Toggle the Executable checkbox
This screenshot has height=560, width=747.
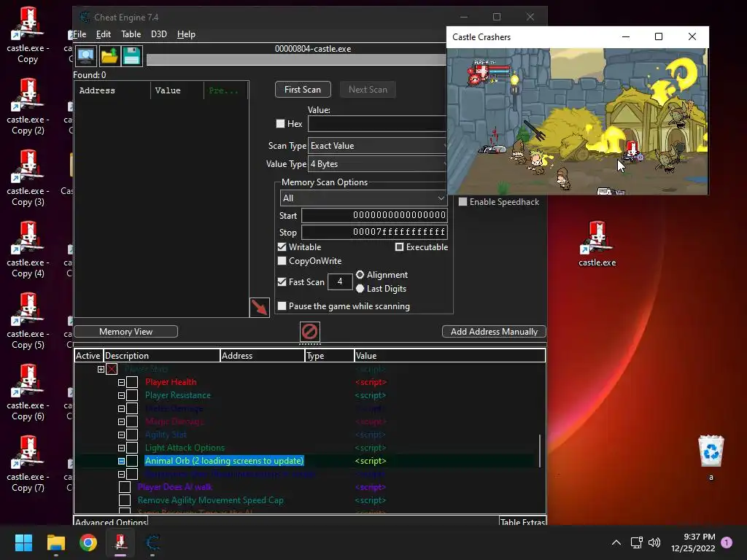coord(399,246)
